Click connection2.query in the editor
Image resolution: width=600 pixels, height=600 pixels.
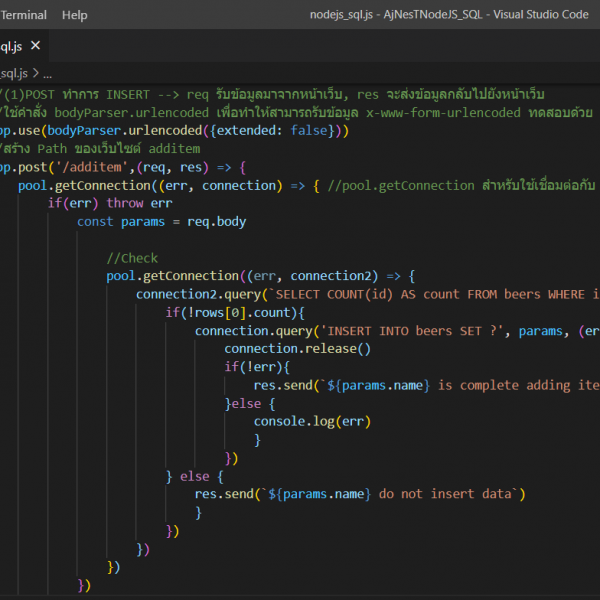coord(198,294)
